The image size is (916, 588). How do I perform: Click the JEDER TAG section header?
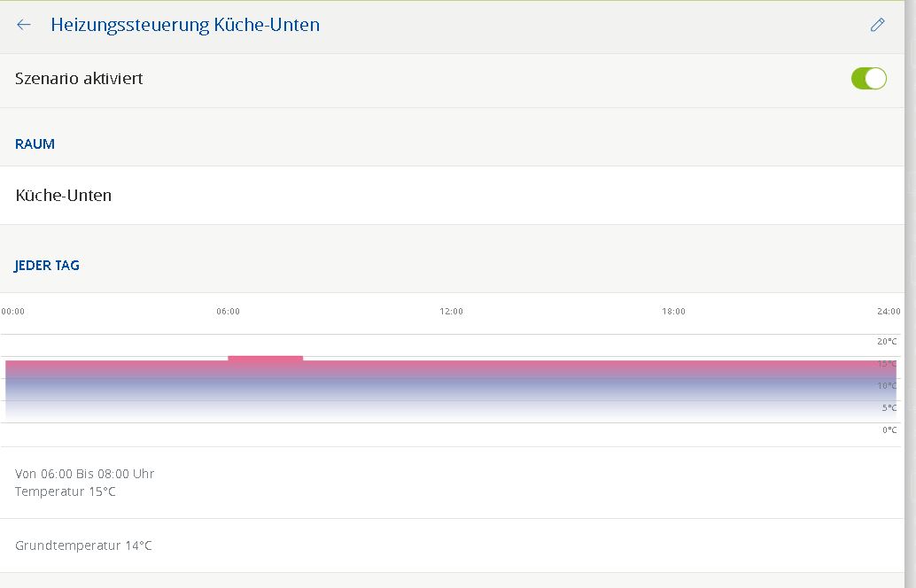pos(48,266)
